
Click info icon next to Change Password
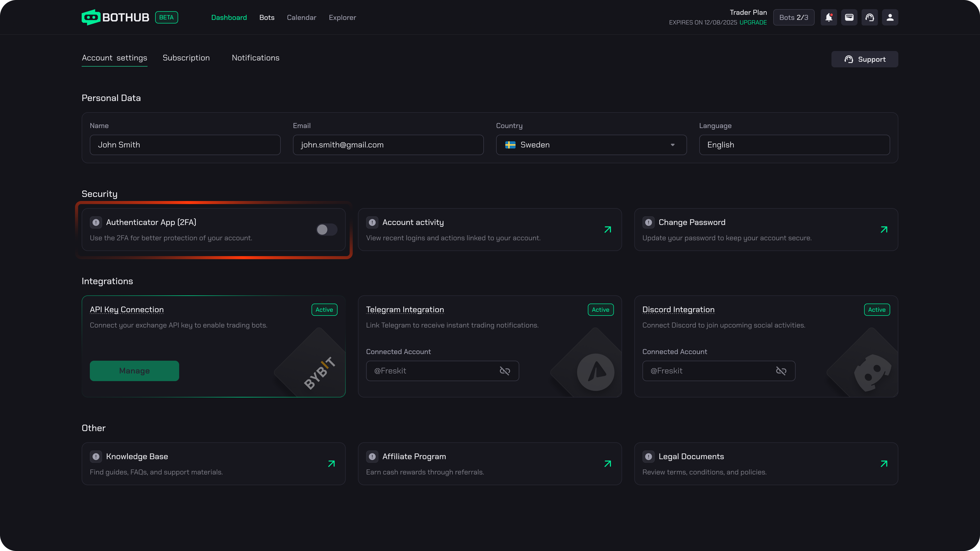[648, 222]
